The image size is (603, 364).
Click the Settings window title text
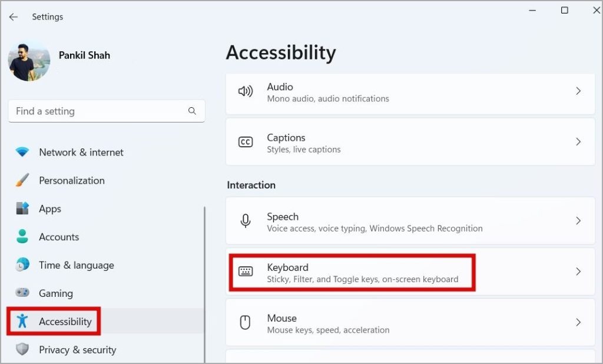coord(47,17)
